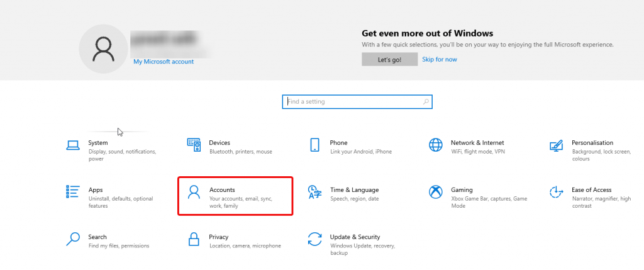Select the Network & Internet title
The width and height of the screenshot is (644, 270).
click(478, 143)
